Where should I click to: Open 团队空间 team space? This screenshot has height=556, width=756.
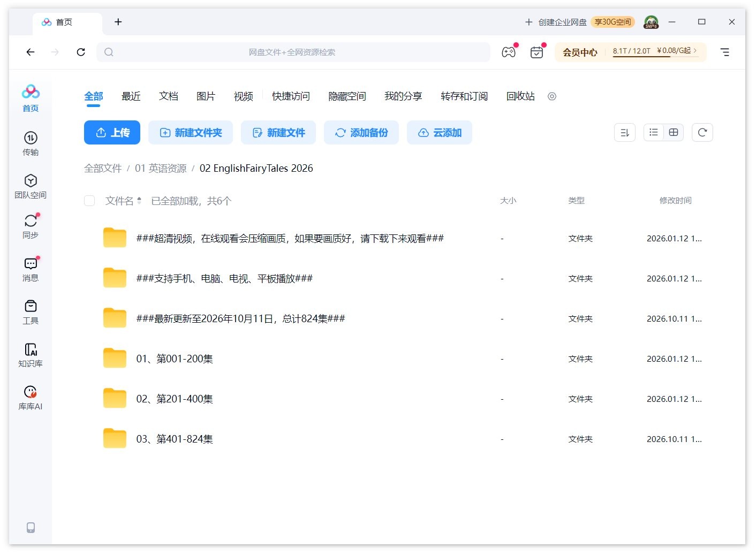pyautogui.click(x=31, y=186)
